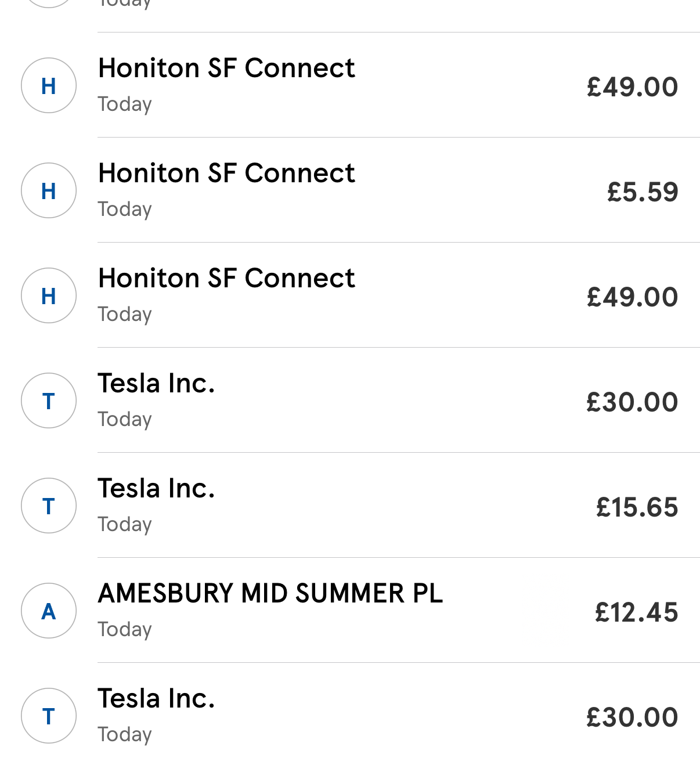
Task: Tap the H avatar beside the £5.59 Honiton payment
Action: [49, 190]
